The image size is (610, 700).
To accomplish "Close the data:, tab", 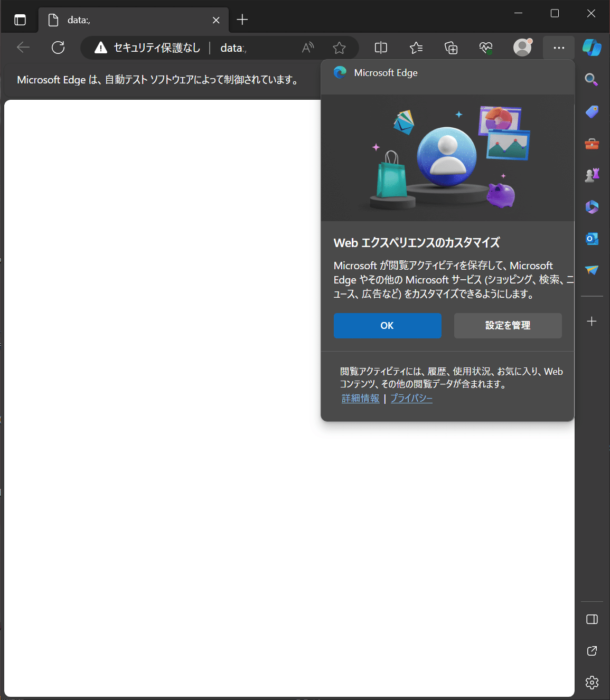I will click(x=216, y=20).
